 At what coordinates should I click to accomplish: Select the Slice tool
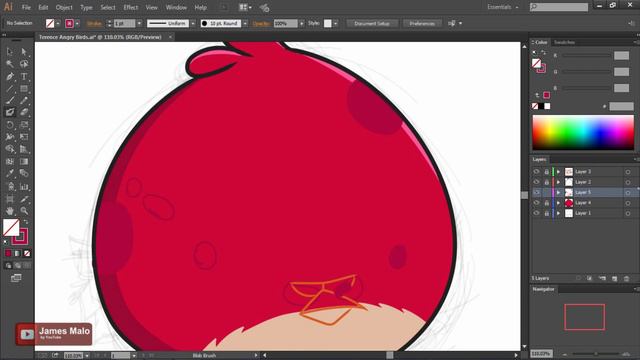coord(24,199)
